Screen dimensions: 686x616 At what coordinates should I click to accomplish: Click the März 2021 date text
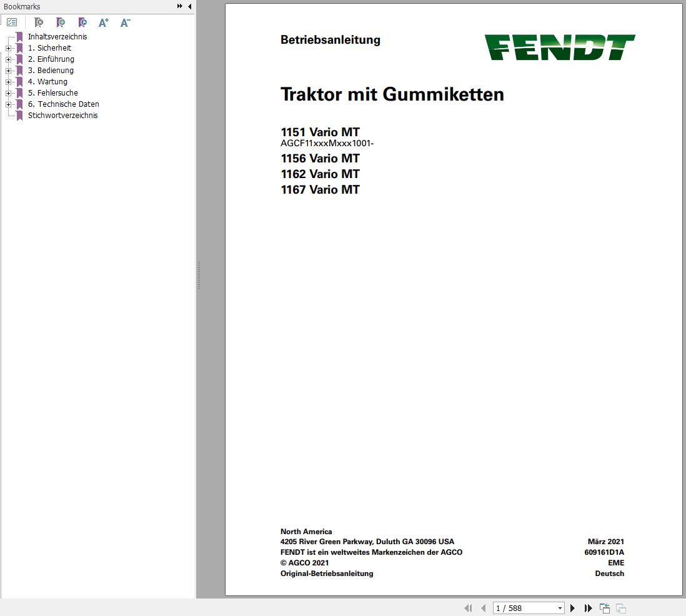click(x=606, y=542)
